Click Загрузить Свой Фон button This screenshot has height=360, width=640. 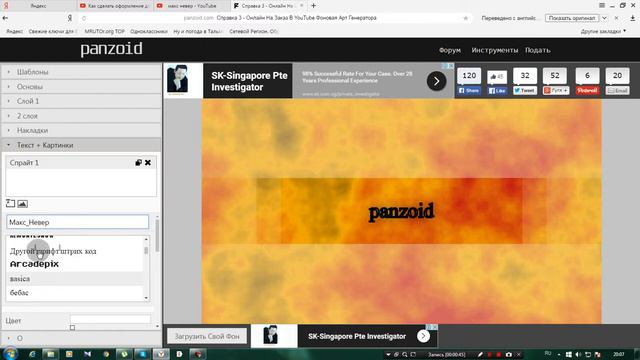click(x=207, y=336)
